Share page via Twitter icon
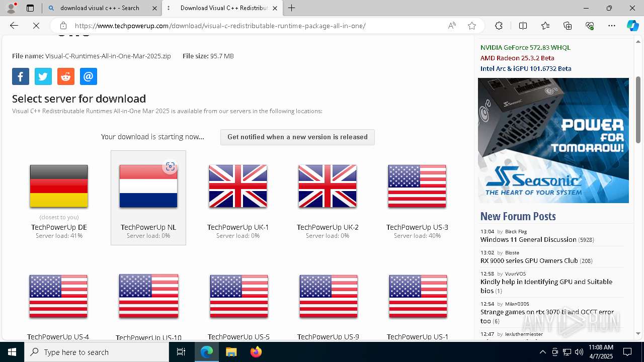 click(x=43, y=76)
